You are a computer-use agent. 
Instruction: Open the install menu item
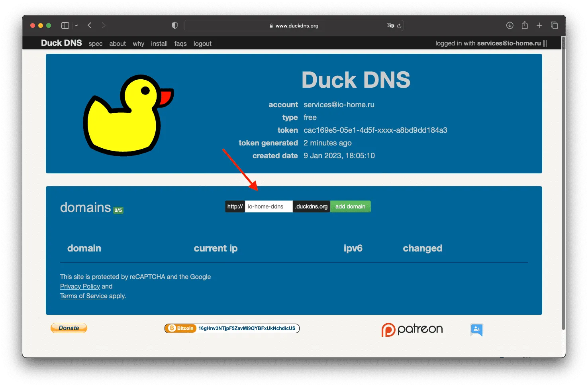point(159,44)
